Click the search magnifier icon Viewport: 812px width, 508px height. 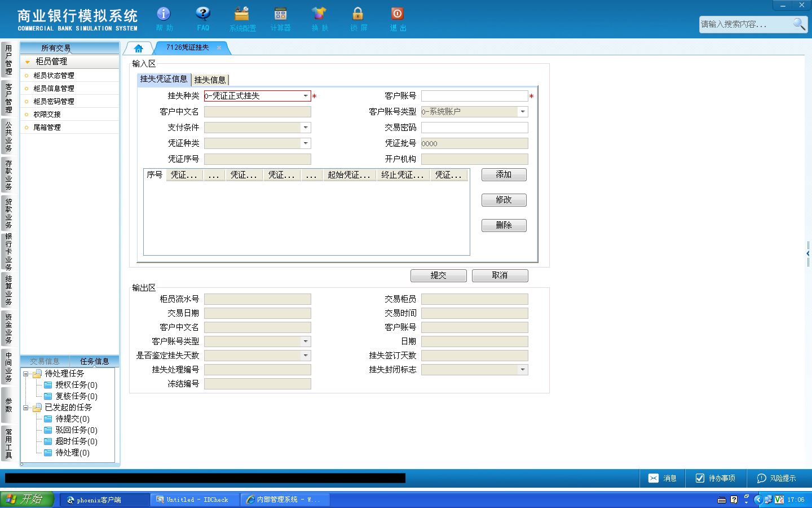pyautogui.click(x=799, y=24)
